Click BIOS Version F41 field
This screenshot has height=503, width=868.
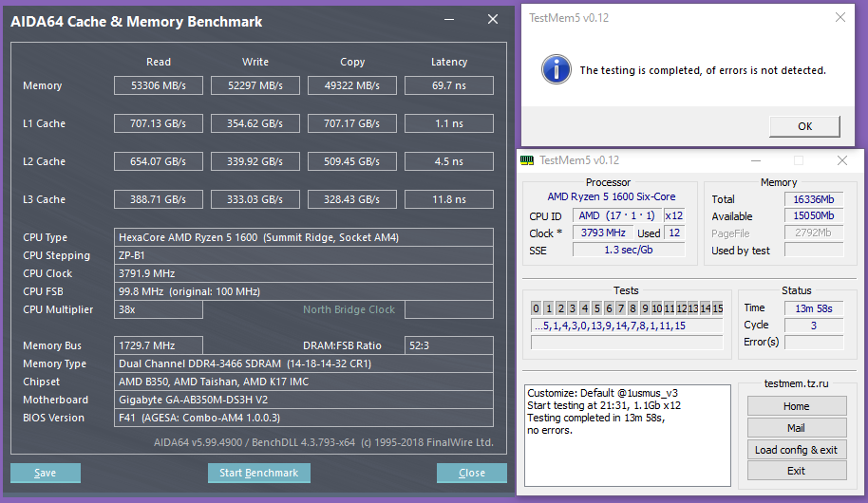pyautogui.click(x=303, y=418)
